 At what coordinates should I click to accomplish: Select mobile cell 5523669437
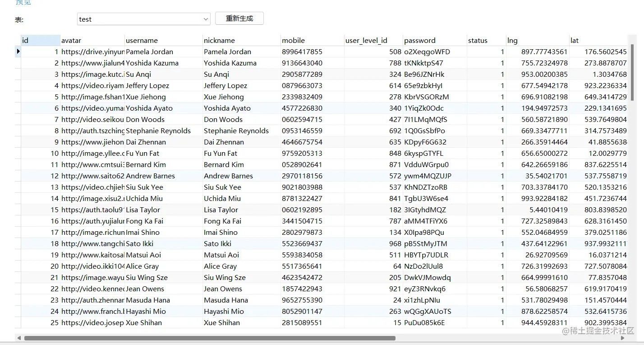pyautogui.click(x=313, y=243)
